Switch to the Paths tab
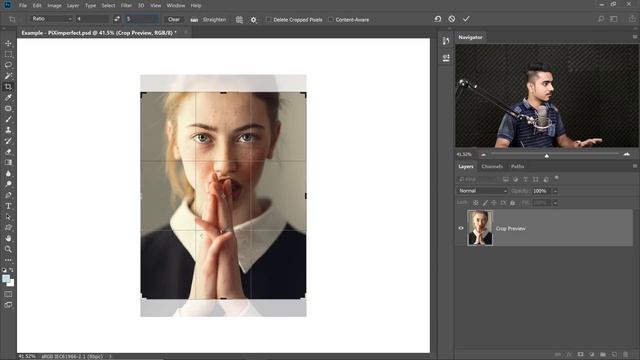 (517, 167)
